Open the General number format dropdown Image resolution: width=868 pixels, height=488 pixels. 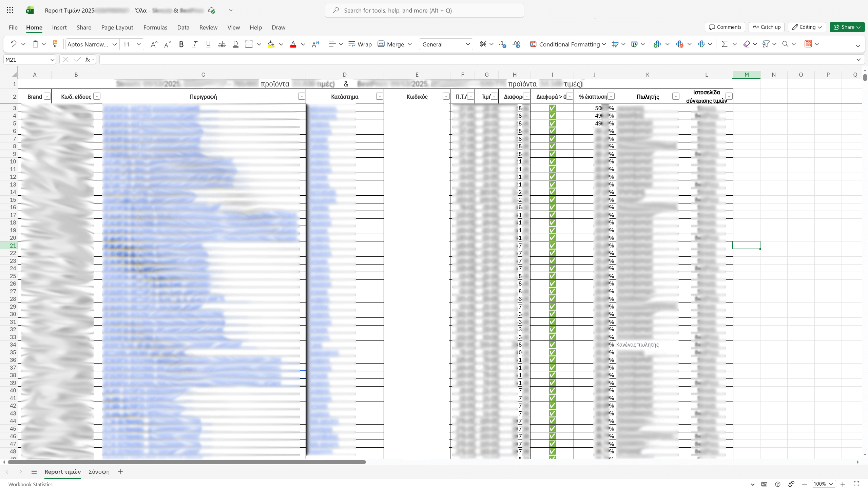click(445, 44)
